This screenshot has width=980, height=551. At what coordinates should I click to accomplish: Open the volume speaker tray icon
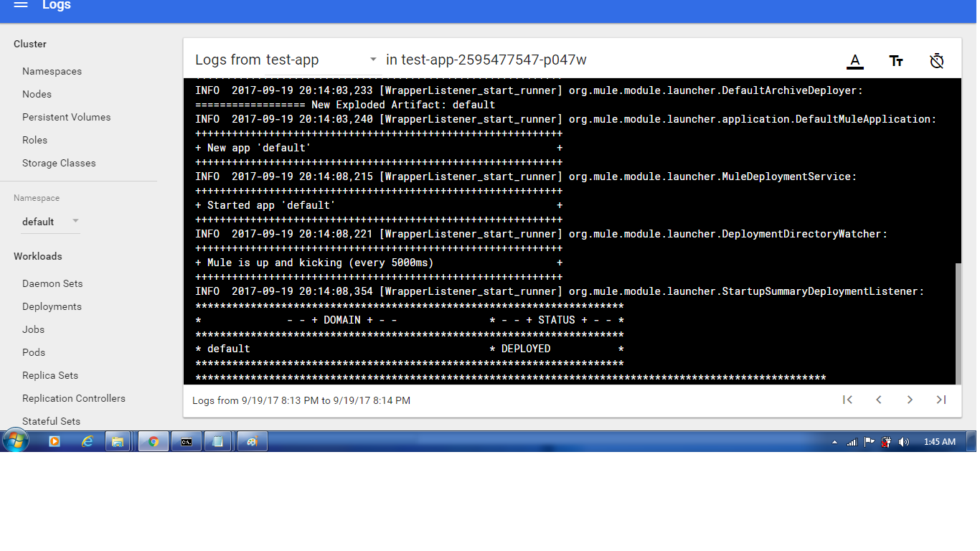click(903, 442)
